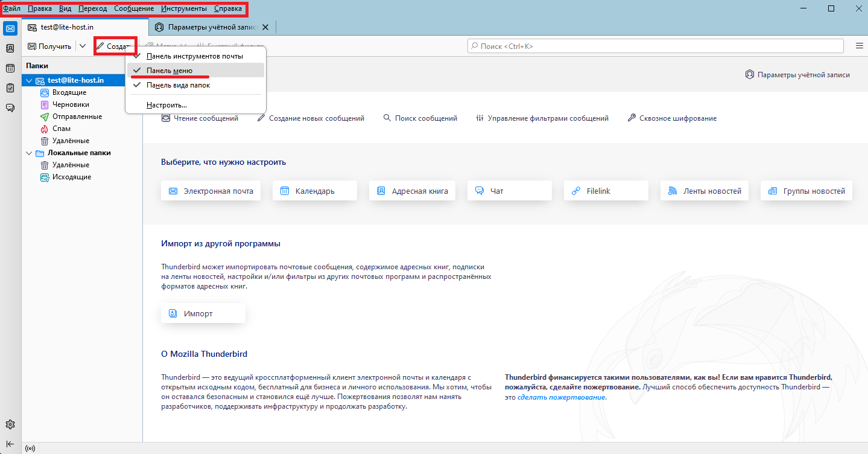Open the hamburger application menu
This screenshot has height=454, width=868.
point(859,46)
